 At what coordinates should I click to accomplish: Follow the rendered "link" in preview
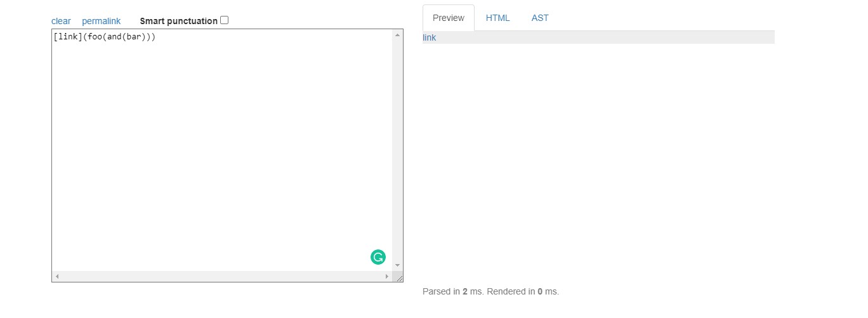coord(430,37)
